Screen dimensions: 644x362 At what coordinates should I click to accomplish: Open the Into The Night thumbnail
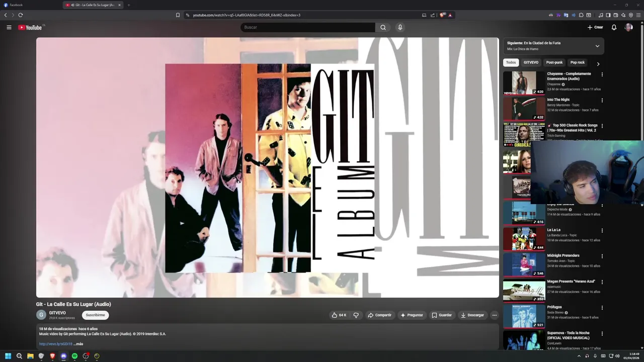point(524,109)
